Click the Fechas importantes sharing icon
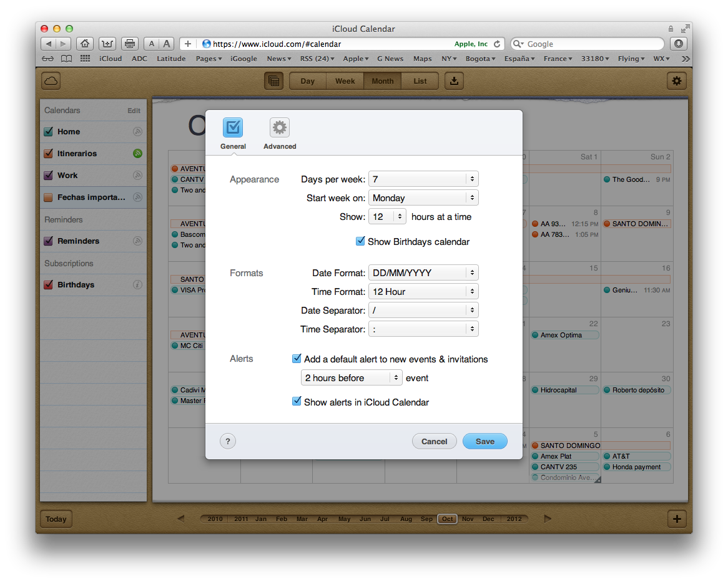This screenshot has width=728, height=583. click(137, 197)
